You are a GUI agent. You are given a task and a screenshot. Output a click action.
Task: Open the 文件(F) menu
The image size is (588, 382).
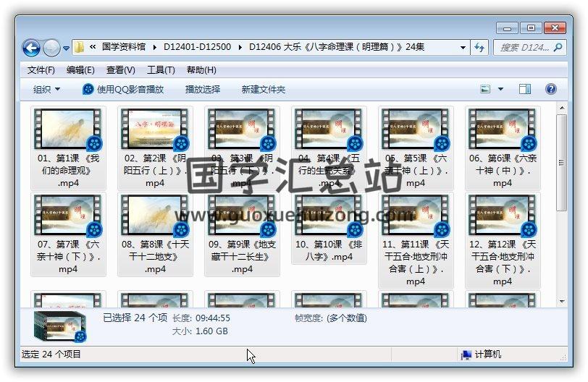coord(41,70)
